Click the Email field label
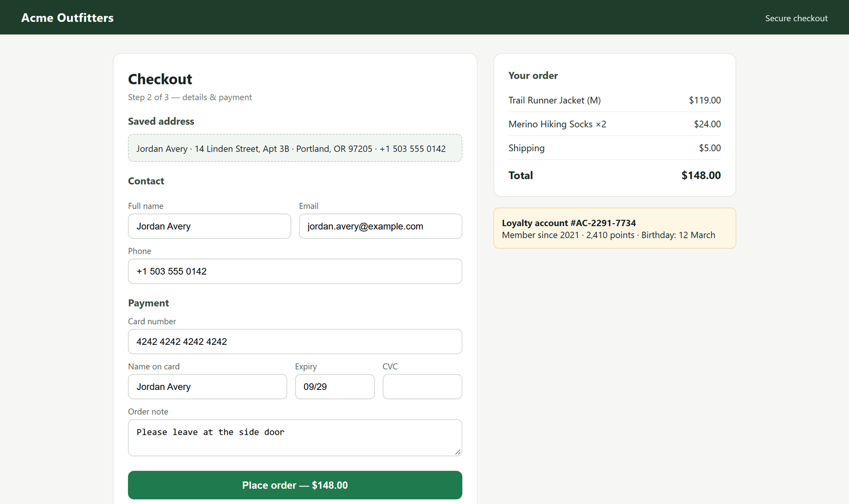 click(x=308, y=206)
